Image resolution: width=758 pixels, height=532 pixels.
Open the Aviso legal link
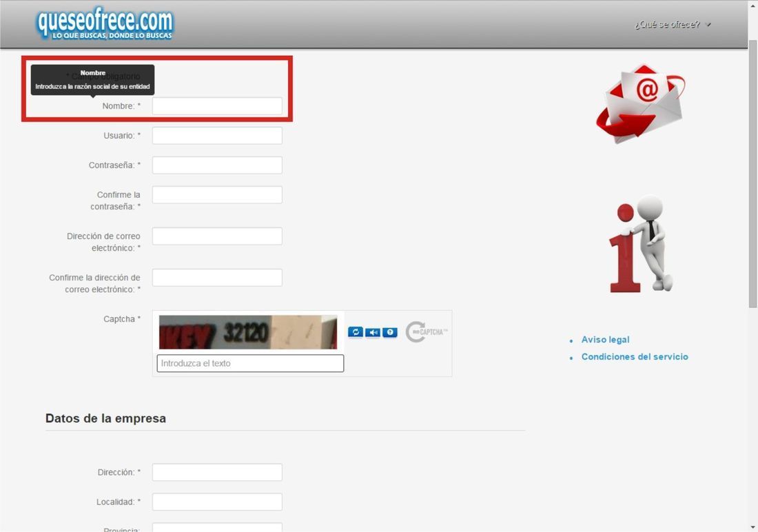[x=605, y=340]
